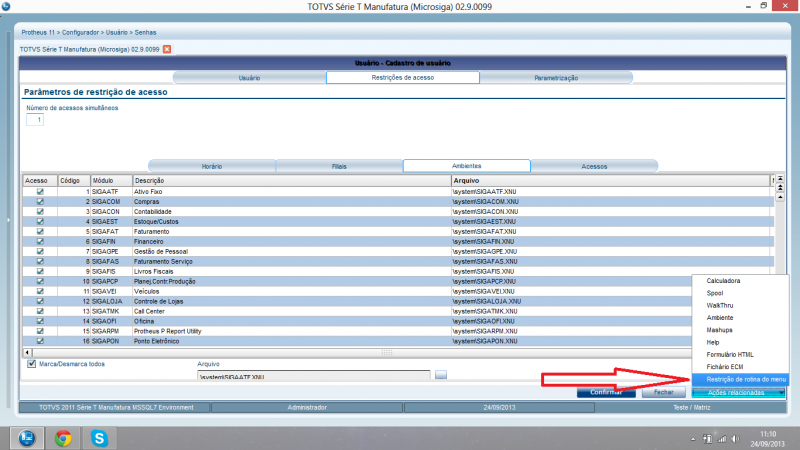Click the number of simultaneous accesses field

[35, 119]
